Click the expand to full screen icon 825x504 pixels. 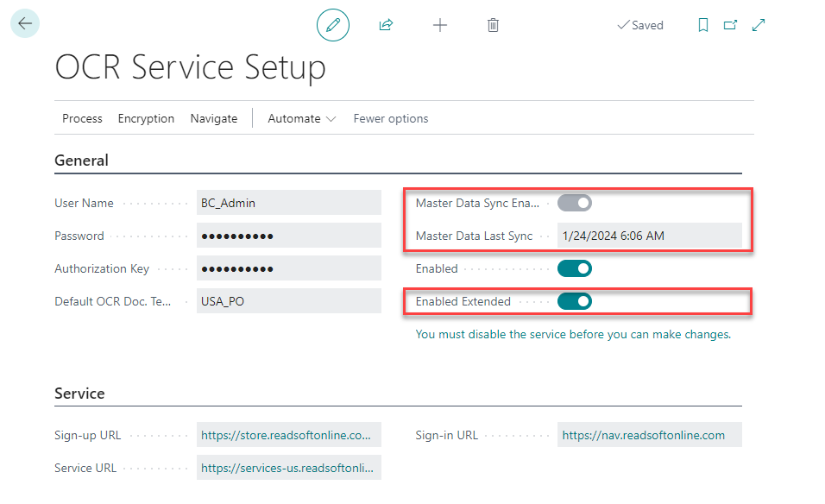(x=759, y=25)
